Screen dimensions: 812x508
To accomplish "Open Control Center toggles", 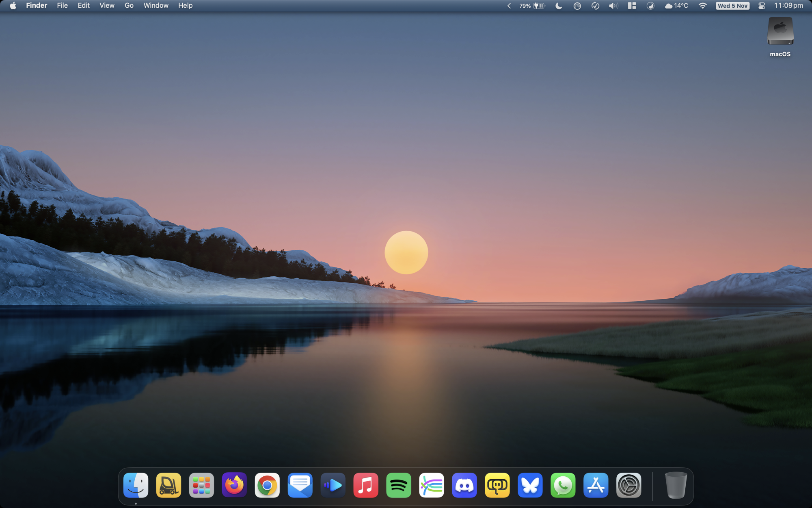I will (x=761, y=6).
